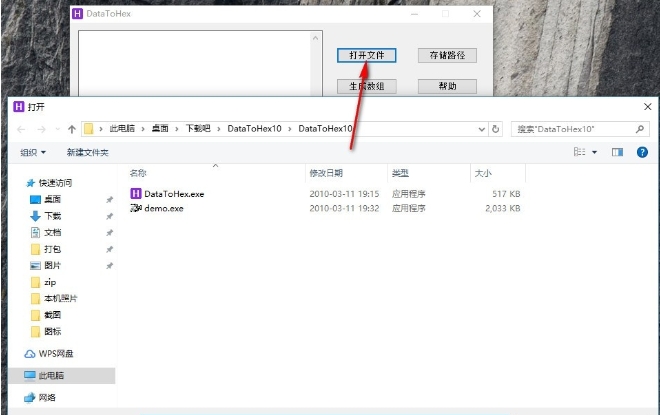Screen dimensions: 660x415
Task: Expand the address bar history dropdown
Action: pyautogui.click(x=482, y=129)
